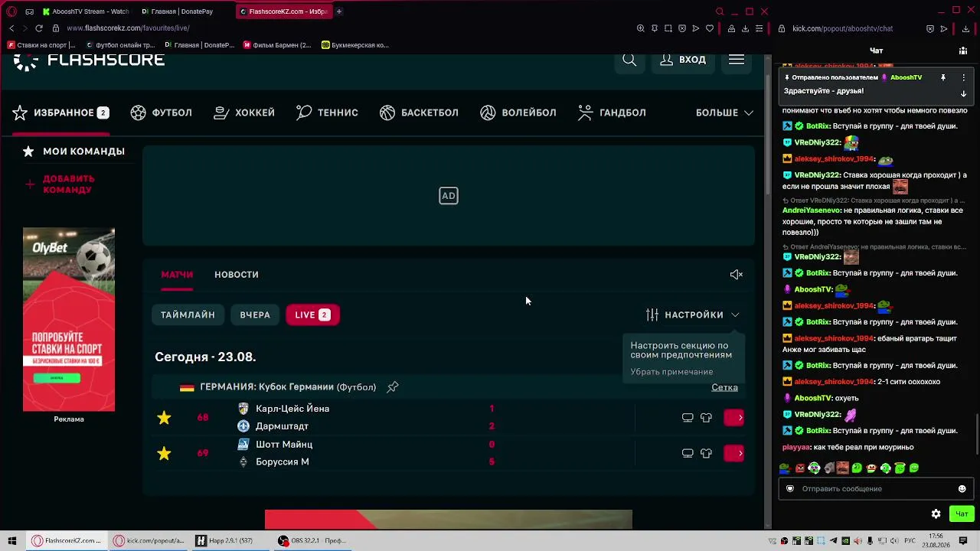Click the Боруссия М team name
This screenshot has width=980, height=551.
[283, 462]
